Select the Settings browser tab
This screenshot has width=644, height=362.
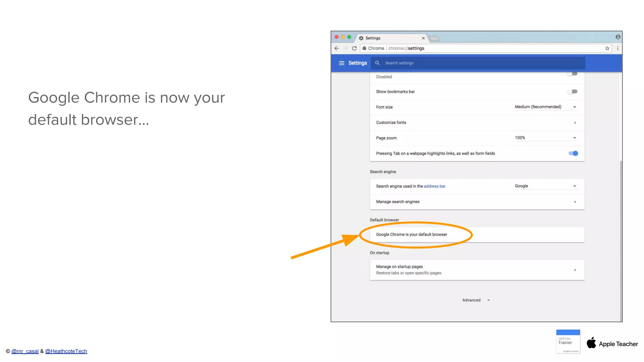[x=392, y=38]
